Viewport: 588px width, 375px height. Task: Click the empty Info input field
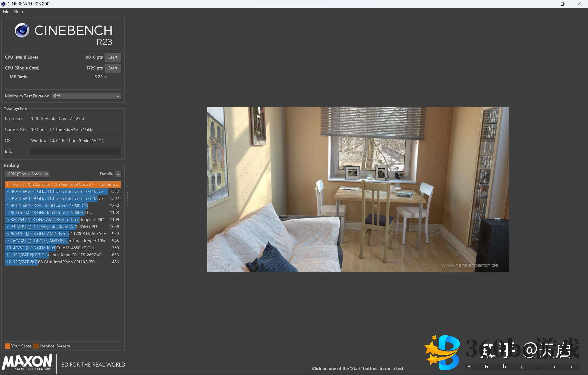point(75,151)
